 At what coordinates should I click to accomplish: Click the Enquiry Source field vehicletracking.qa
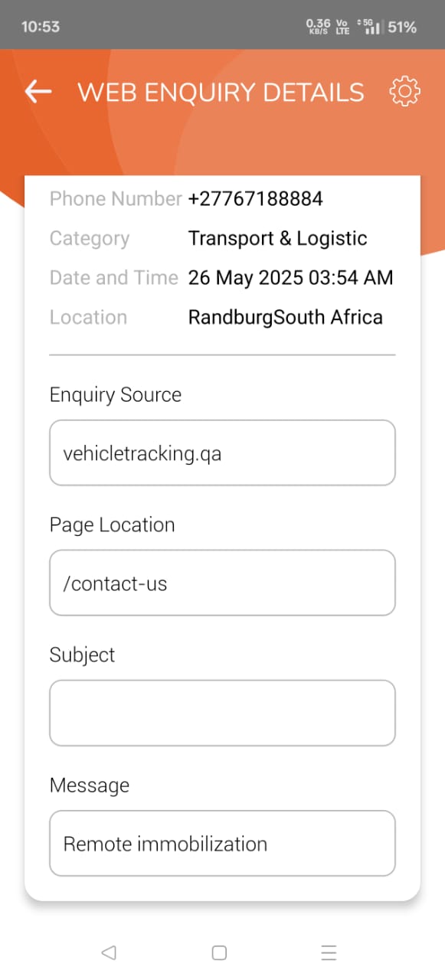[x=222, y=452]
